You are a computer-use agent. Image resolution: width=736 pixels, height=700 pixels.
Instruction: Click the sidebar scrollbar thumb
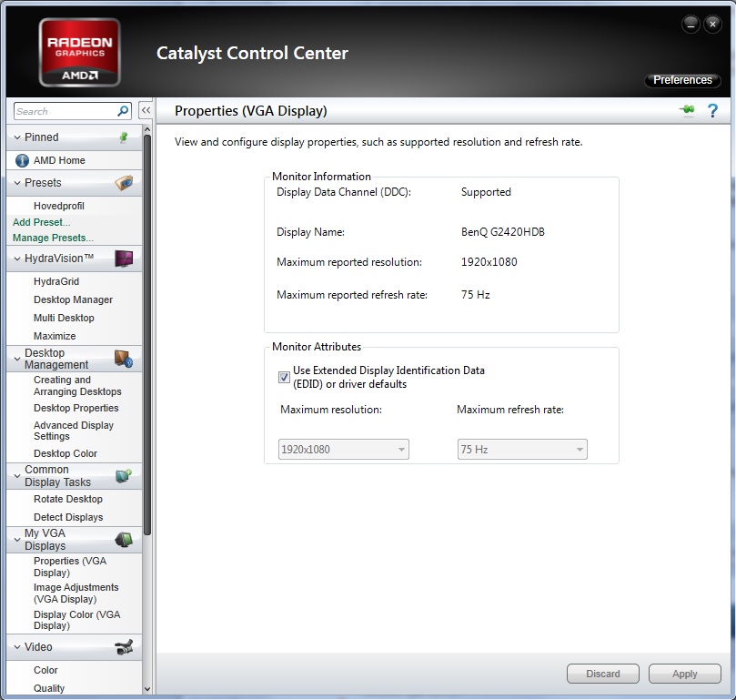click(147, 334)
